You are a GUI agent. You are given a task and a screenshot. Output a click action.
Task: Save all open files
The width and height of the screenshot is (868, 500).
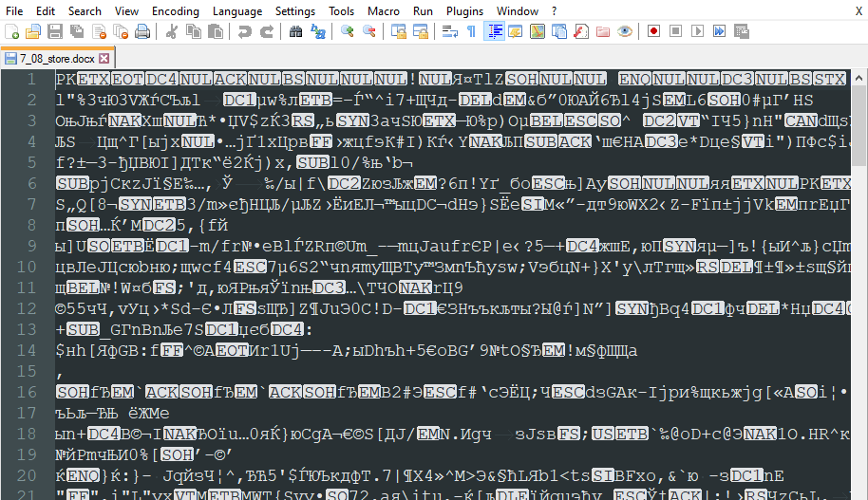click(77, 31)
